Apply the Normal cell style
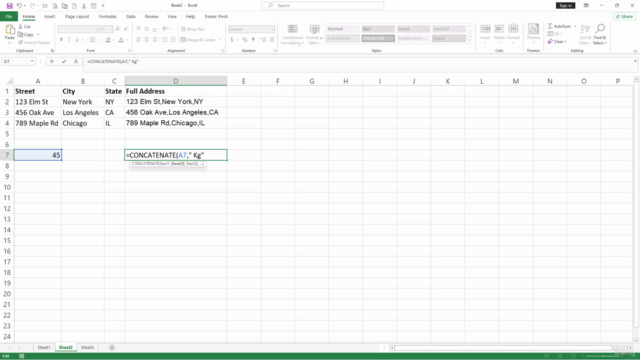640x360 pixels. click(x=342, y=29)
